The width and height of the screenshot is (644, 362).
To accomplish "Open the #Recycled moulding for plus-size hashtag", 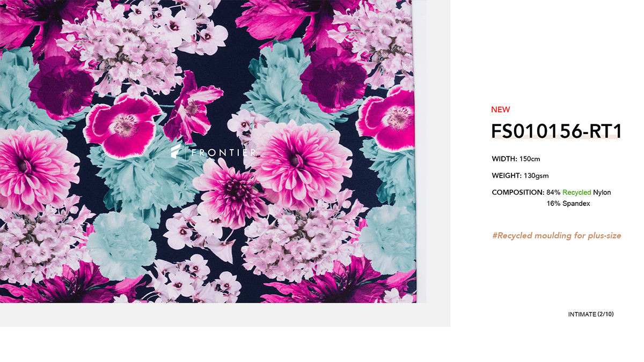I will [x=557, y=235].
